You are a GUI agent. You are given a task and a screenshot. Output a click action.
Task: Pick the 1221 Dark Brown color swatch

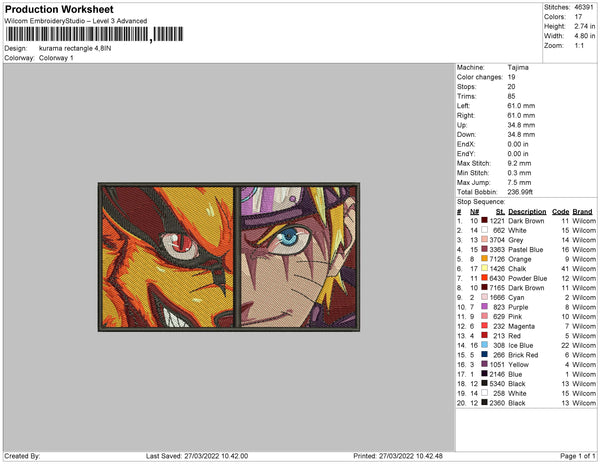pos(484,220)
